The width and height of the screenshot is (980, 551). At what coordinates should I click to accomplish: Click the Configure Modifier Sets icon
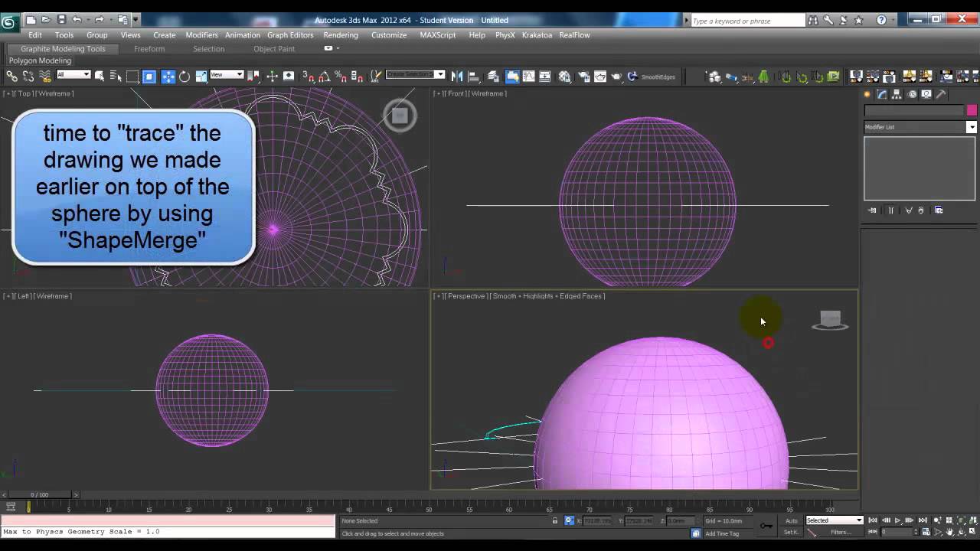coord(939,210)
